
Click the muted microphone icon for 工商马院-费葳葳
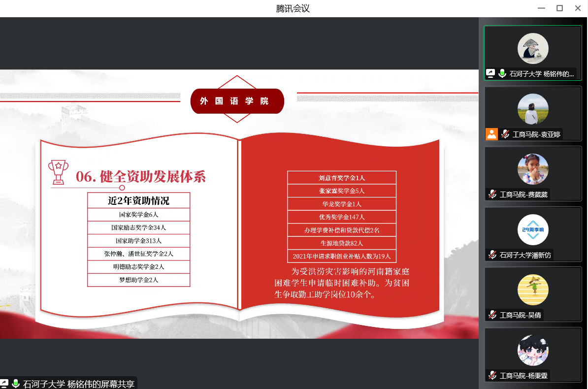(492, 194)
